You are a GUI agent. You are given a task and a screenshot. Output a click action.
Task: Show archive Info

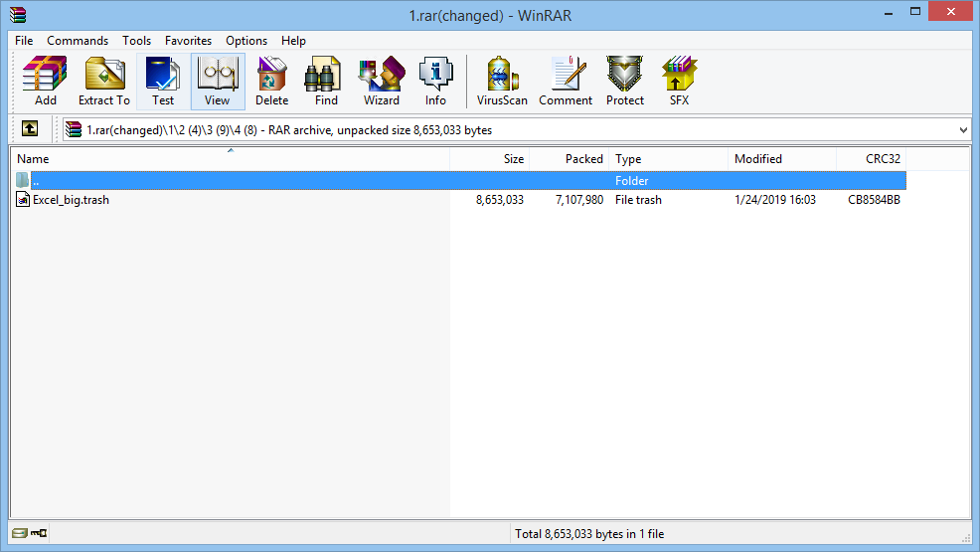(x=435, y=82)
